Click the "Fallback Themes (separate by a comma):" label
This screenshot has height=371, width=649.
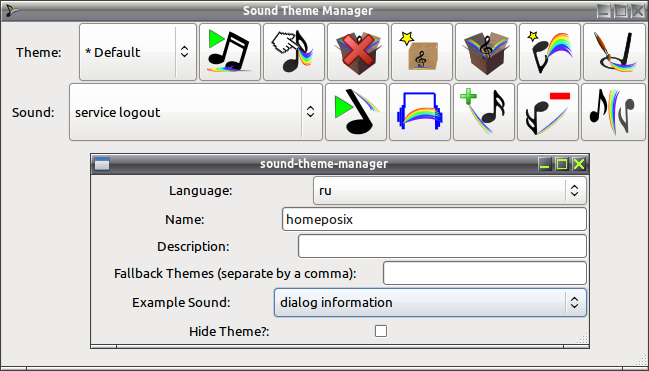click(x=235, y=274)
